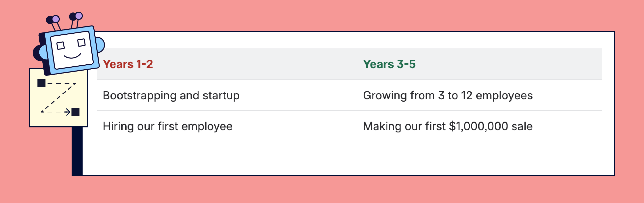Click the 'Bootstrapping and startup' cell
This screenshot has height=203, width=644.
171,96
